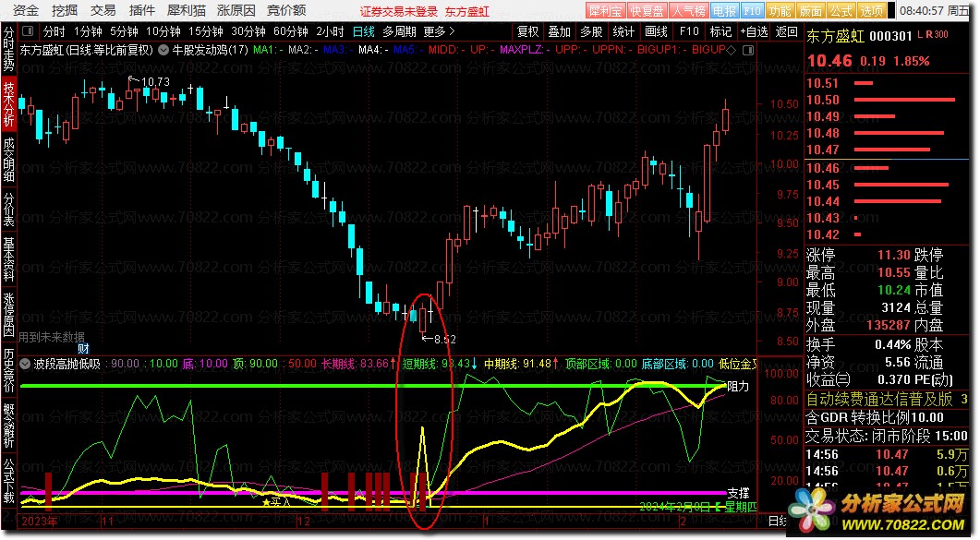Screen dimensions: 980x540
Task: Click 返回 back button
Action: (x=786, y=31)
